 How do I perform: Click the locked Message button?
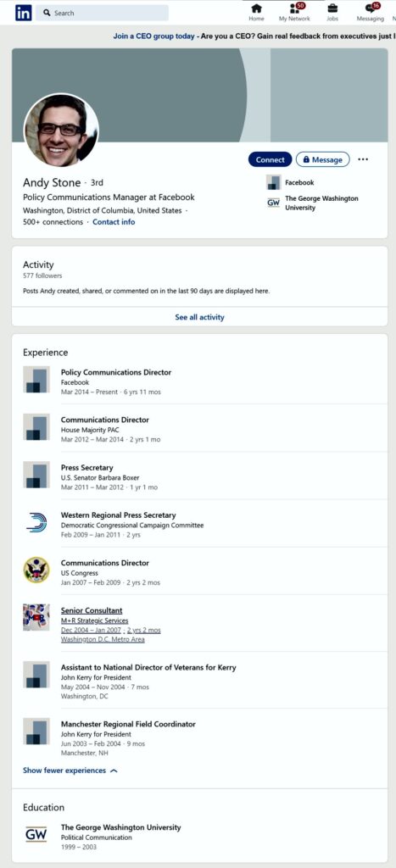322,159
